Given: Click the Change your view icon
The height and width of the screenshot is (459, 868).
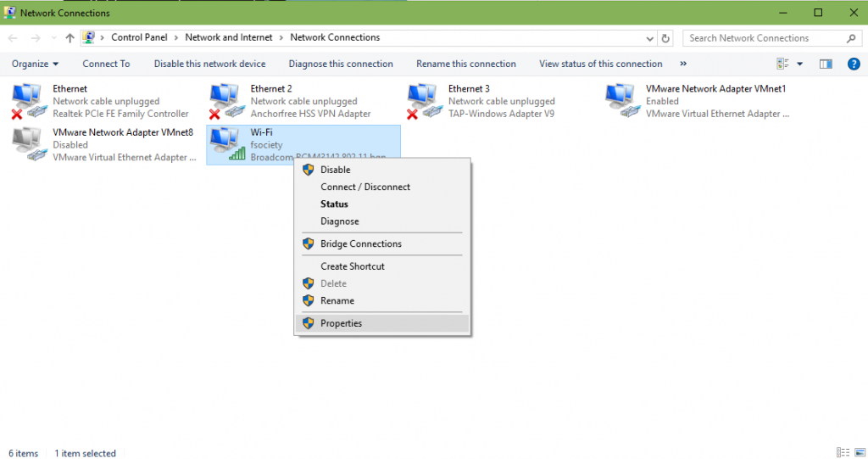Looking at the screenshot, I should coord(782,64).
